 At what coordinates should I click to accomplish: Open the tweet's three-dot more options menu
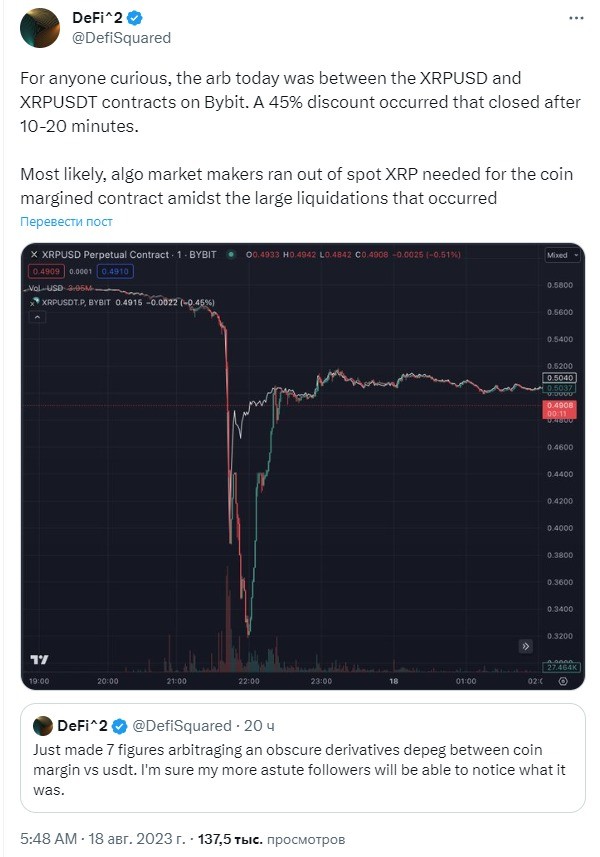coord(576,18)
